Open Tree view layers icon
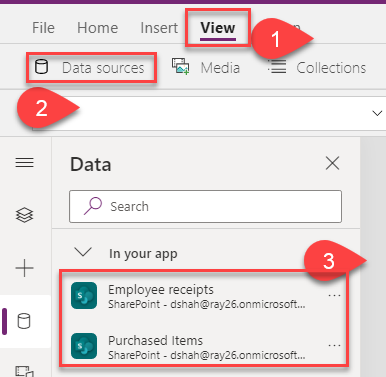Viewport: 386px width, 377px height. (x=25, y=215)
